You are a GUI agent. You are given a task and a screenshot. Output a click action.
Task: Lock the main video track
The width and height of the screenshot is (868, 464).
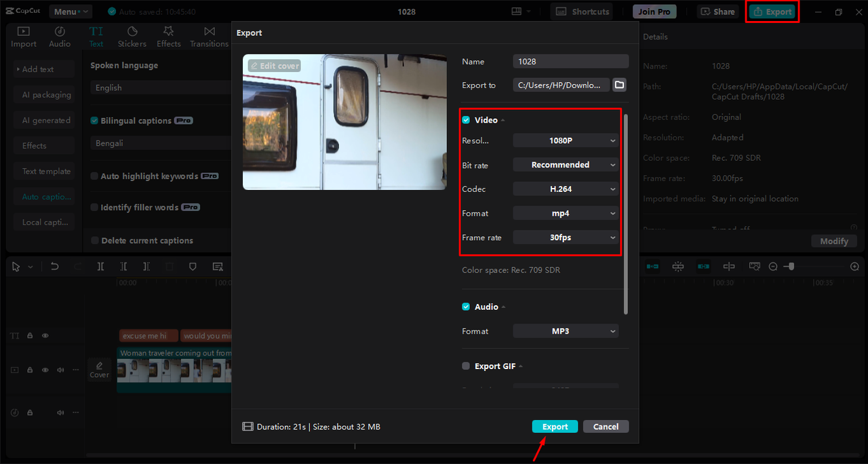(30, 370)
